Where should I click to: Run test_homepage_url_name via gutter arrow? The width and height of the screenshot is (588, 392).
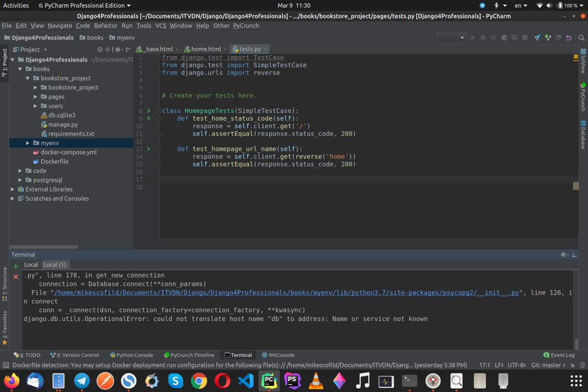[x=149, y=149]
